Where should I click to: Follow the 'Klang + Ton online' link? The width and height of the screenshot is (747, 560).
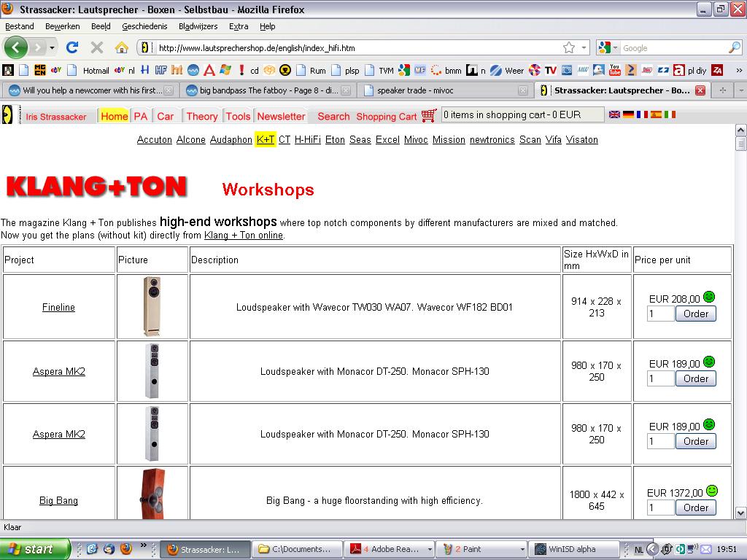coord(244,236)
